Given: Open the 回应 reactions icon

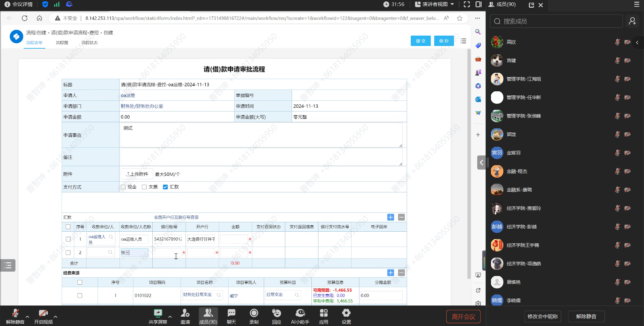Looking at the screenshot, I should 277,313.
